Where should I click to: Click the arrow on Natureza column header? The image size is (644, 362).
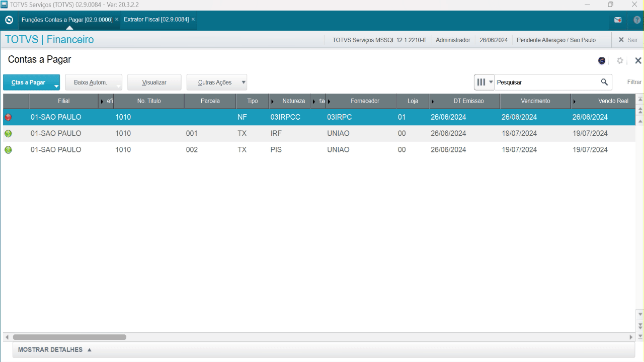point(272,102)
